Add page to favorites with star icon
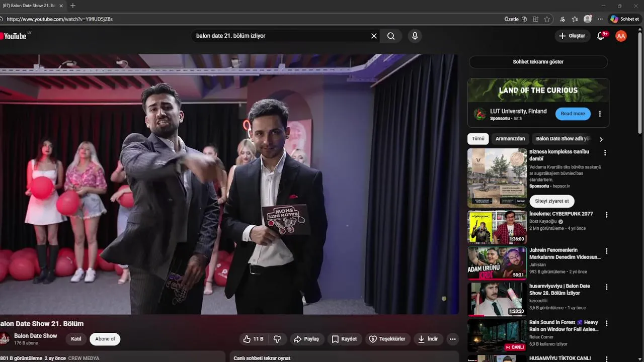This screenshot has width=644, height=362. [547, 19]
